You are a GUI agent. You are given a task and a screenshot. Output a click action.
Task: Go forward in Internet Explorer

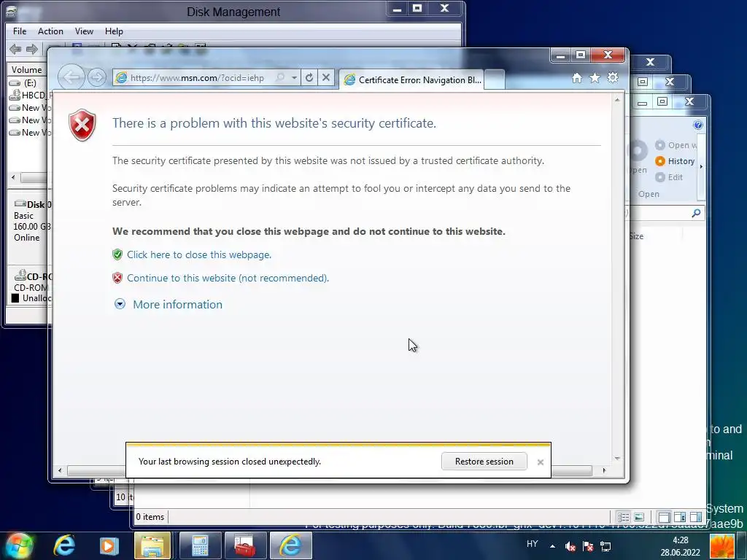(x=97, y=77)
